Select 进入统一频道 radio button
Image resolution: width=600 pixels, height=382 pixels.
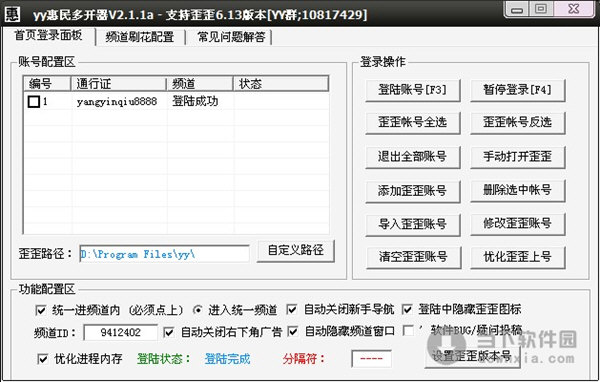[x=197, y=310]
